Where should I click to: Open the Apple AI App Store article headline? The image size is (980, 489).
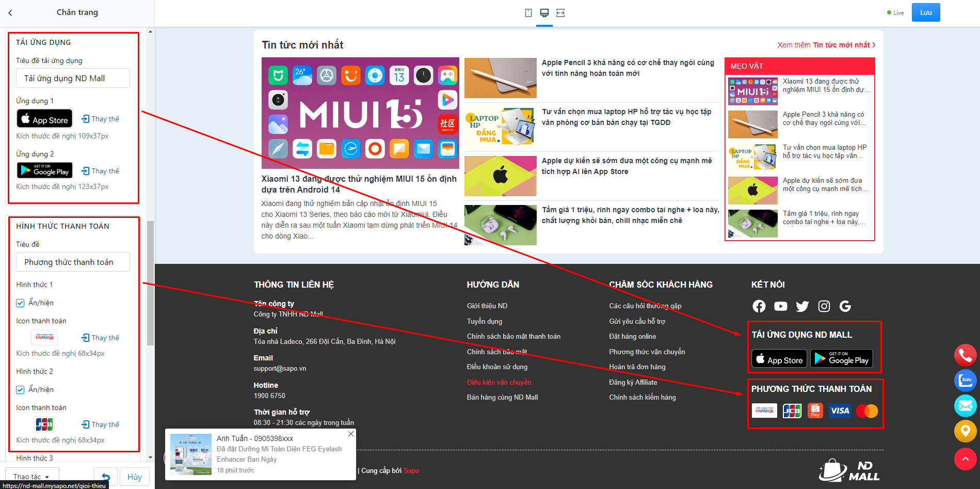tap(626, 166)
